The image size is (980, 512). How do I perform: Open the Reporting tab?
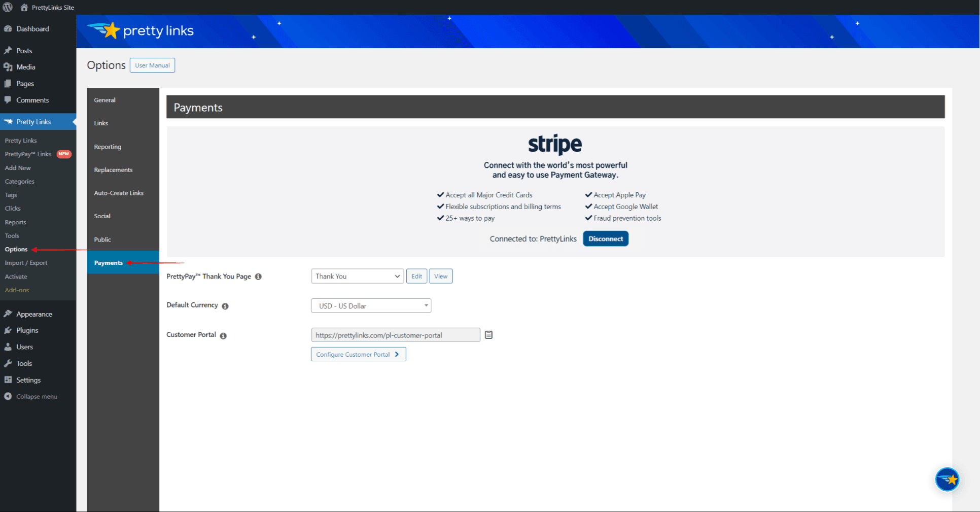108,147
